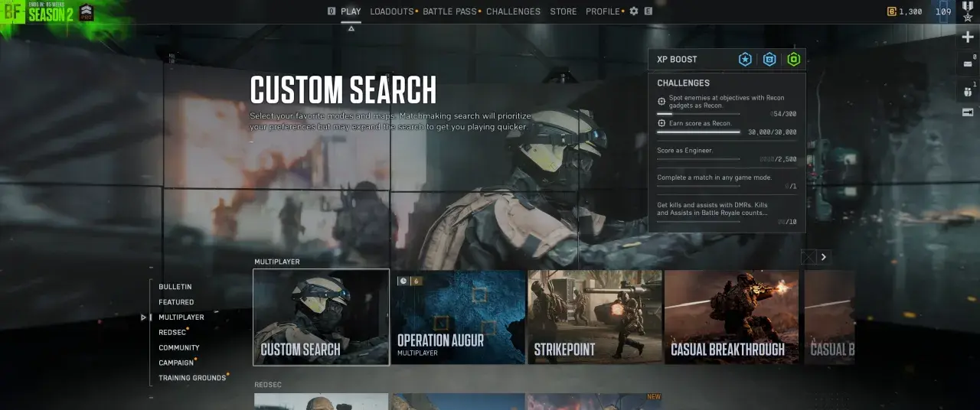Click the E key hint after the gear

pyautogui.click(x=648, y=11)
